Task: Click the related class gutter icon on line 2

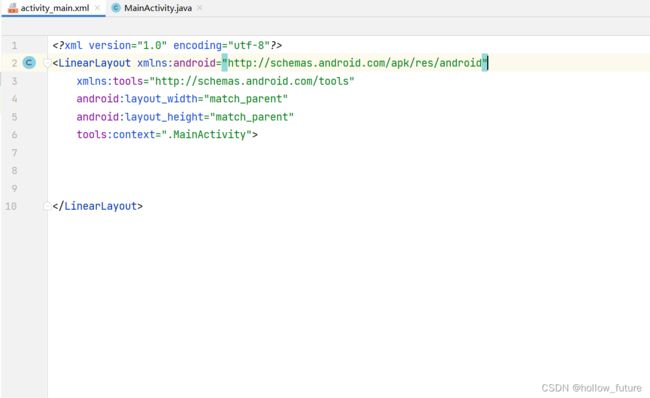Action: pos(29,63)
